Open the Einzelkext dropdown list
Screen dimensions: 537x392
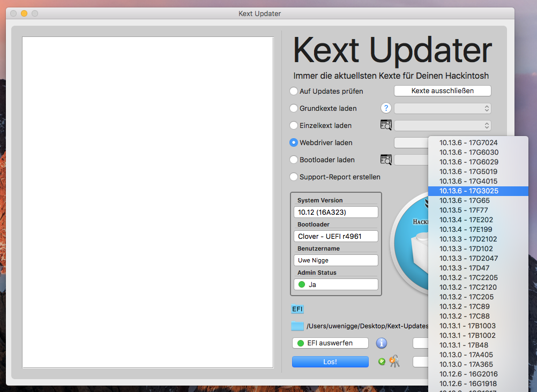443,125
